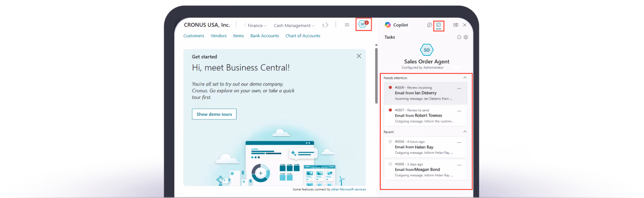The image size is (644, 198).
Task: Open the Customers link
Action: tap(194, 36)
